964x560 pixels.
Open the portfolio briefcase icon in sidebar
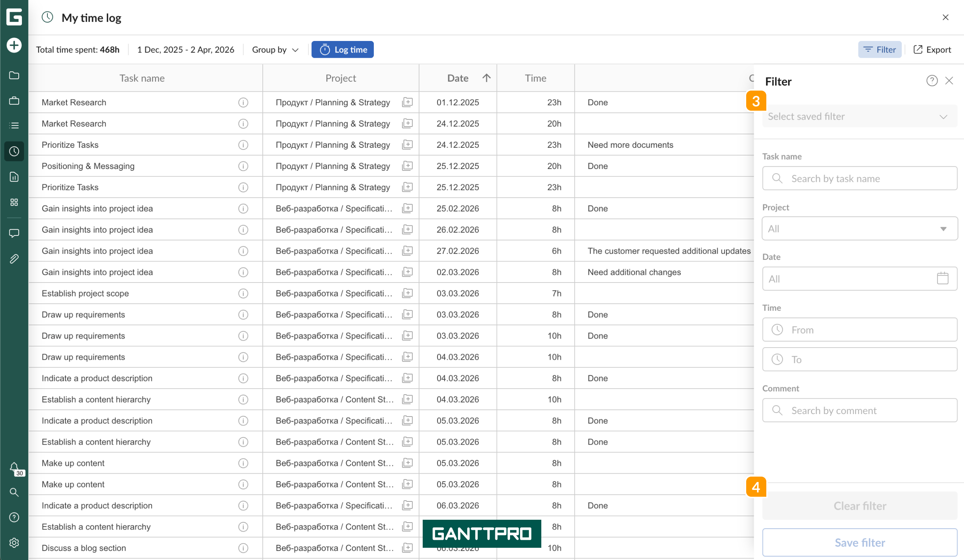pos(14,101)
